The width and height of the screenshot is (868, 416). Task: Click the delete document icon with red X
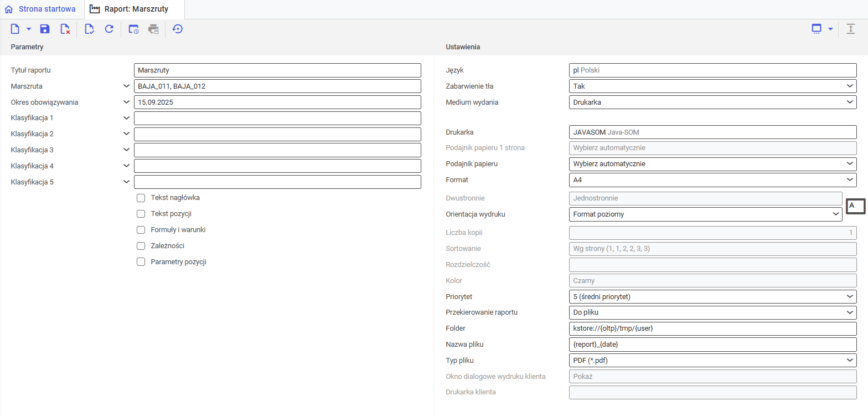(65, 29)
